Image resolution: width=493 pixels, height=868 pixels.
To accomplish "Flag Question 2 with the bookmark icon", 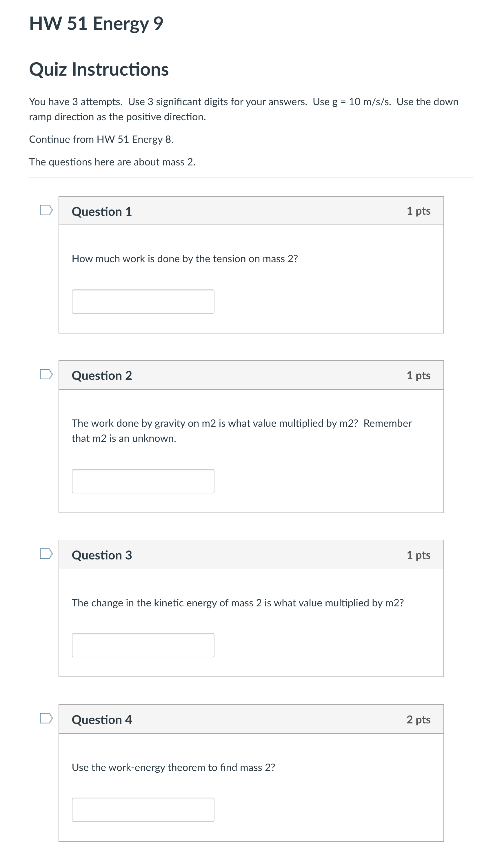I will (x=46, y=374).
